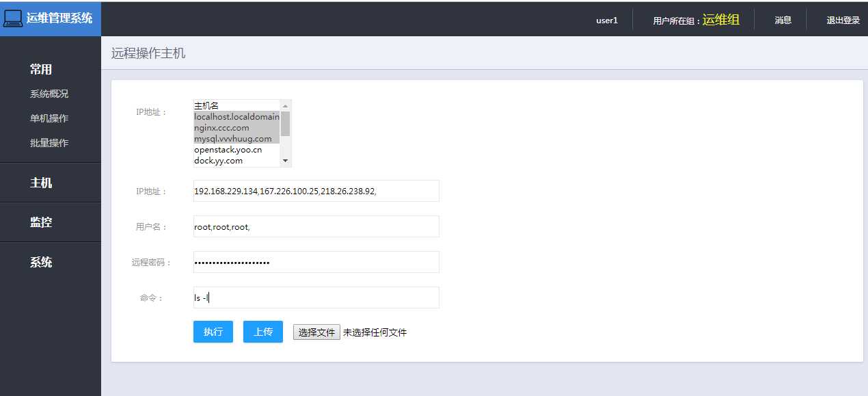The width and height of the screenshot is (868, 396).
Task: Click the 上传 upload button
Action: 263,332
